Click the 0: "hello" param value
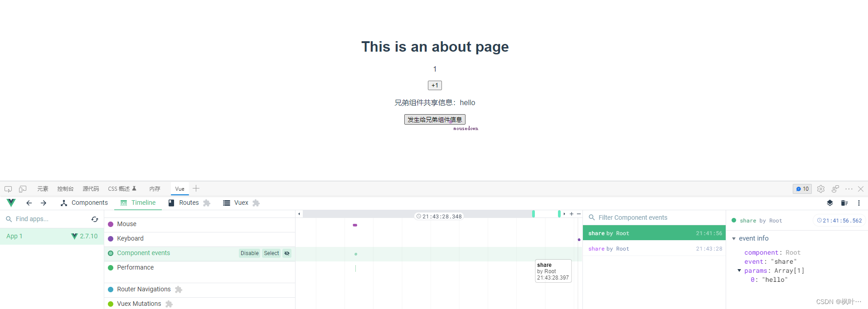This screenshot has width=868, height=309. point(769,280)
